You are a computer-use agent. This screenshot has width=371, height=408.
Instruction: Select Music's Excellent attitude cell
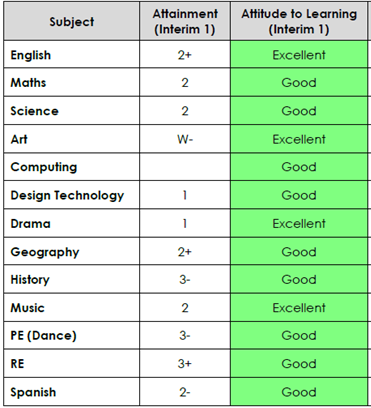[299, 307]
